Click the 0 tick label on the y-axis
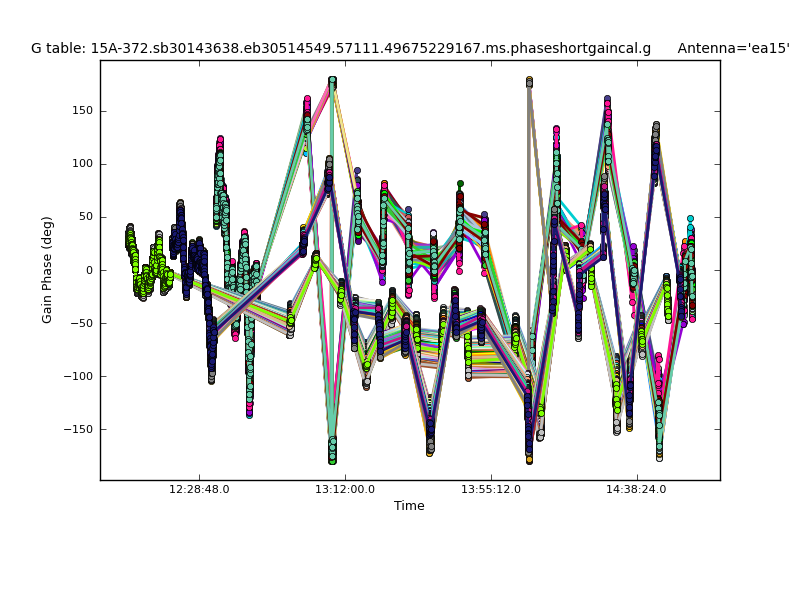The width and height of the screenshot is (800, 600). [89, 270]
